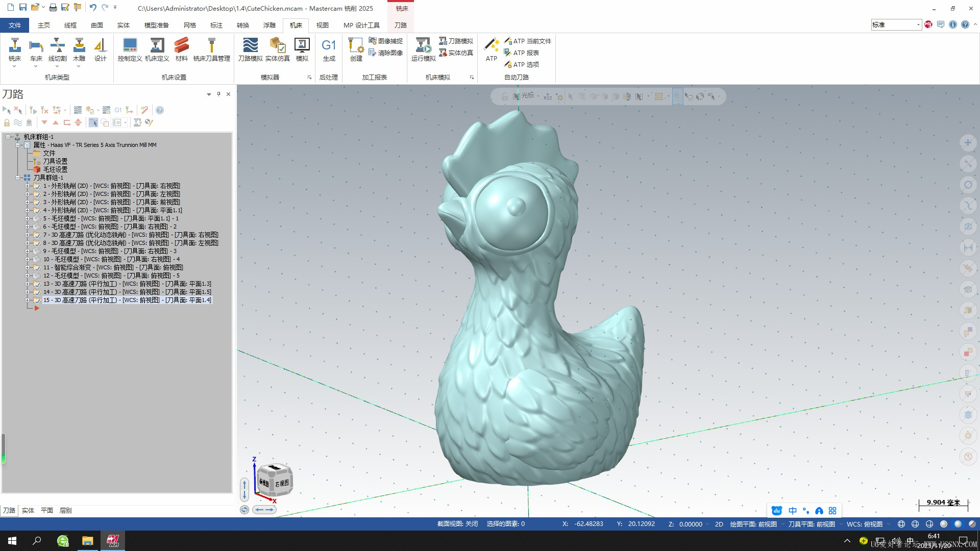Click 毛坯设置 in the properties tree
The height and width of the screenshot is (551, 980).
55,169
